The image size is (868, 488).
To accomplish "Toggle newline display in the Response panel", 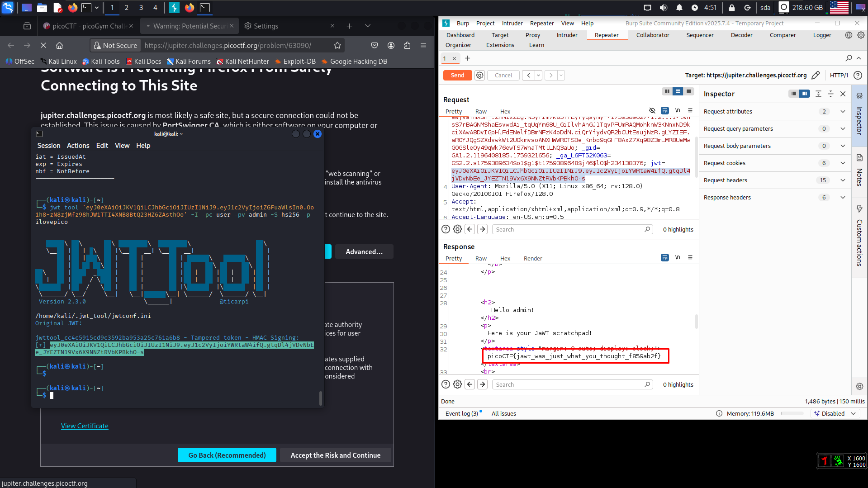I will (x=677, y=257).
